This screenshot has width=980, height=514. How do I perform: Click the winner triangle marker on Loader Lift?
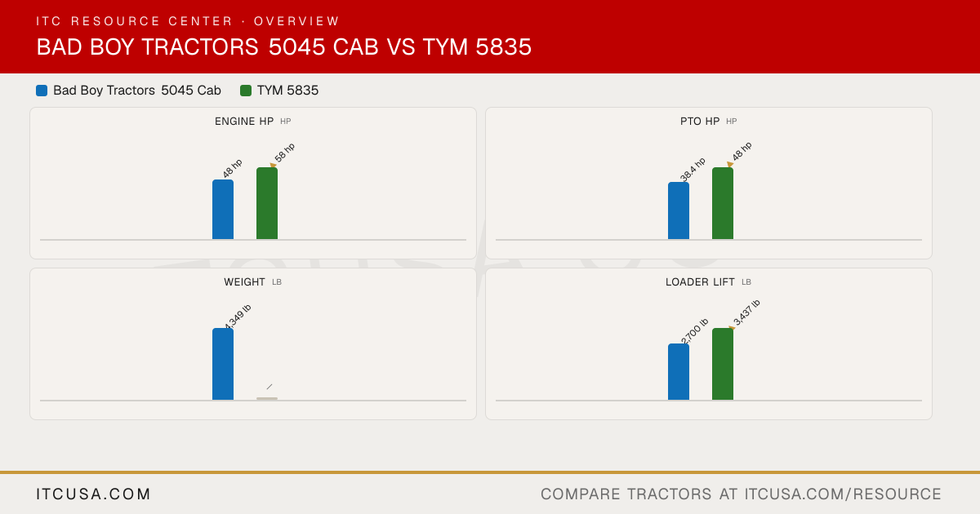pyautogui.click(x=732, y=328)
